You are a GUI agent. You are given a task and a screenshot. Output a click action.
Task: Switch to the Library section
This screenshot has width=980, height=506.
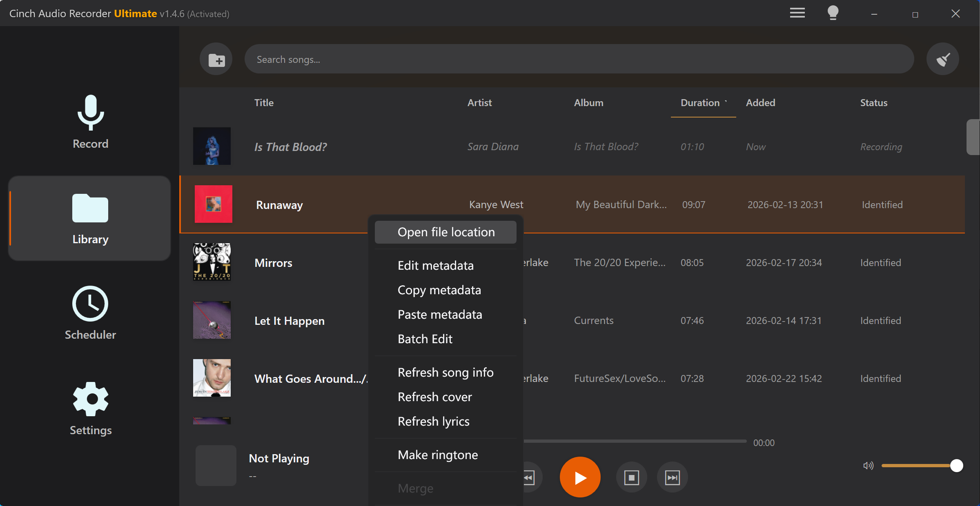pos(89,218)
